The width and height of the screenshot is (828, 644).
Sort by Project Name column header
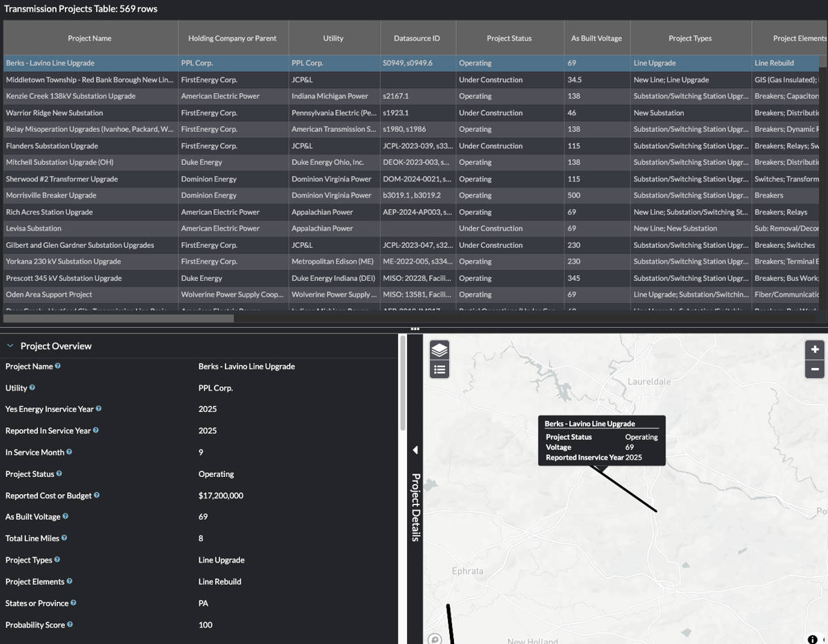click(x=90, y=38)
